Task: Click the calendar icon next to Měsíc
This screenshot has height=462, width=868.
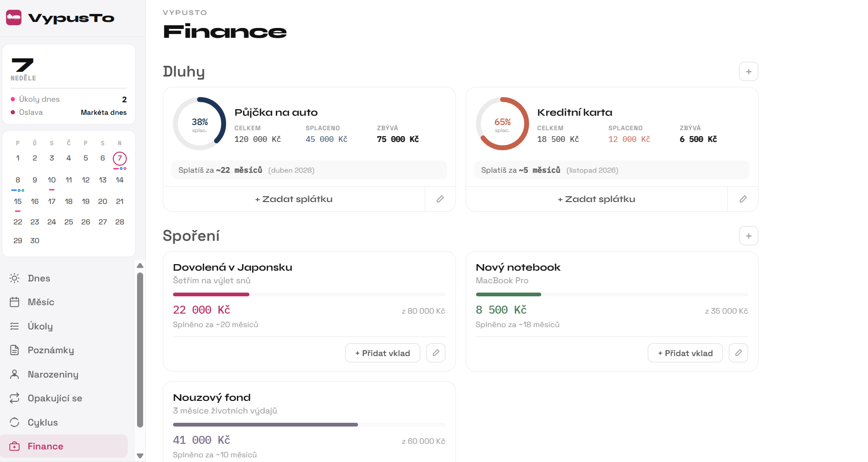Action: click(14, 302)
